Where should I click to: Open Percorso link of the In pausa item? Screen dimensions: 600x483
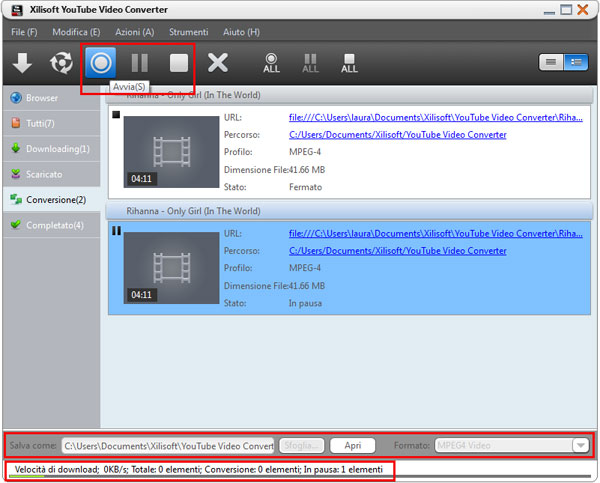398,251
